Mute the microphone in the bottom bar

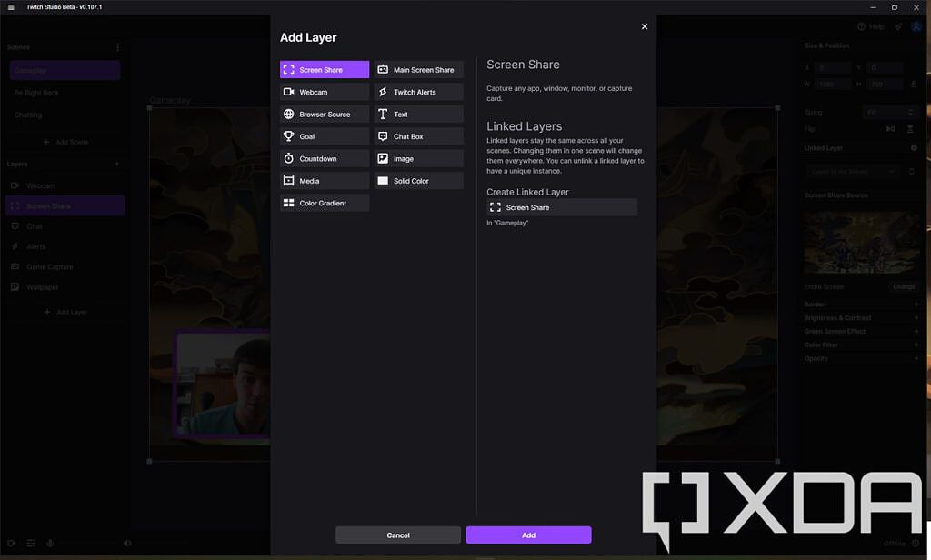tap(50, 543)
